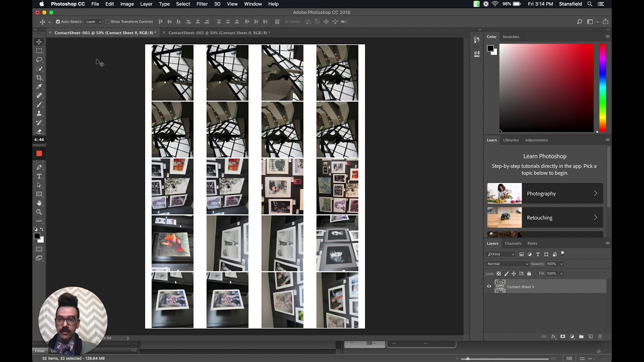Expand the Photography tutorials
The image size is (644, 362).
click(x=545, y=194)
